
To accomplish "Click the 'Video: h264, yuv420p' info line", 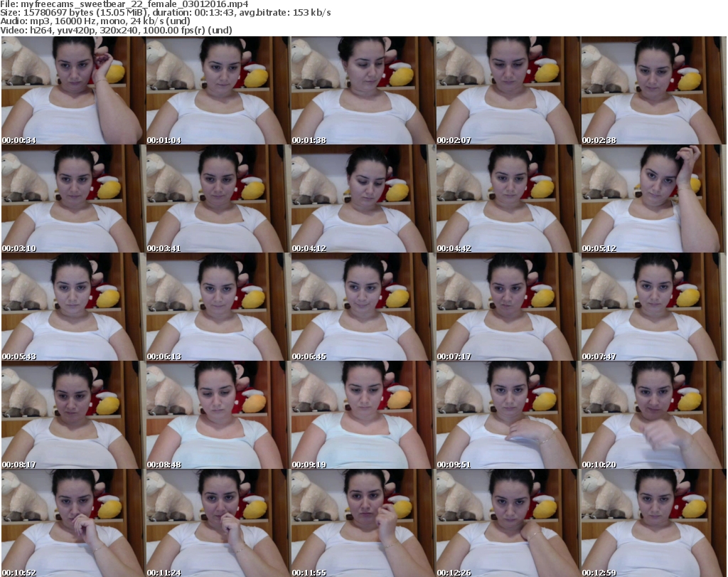I will (x=116, y=30).
